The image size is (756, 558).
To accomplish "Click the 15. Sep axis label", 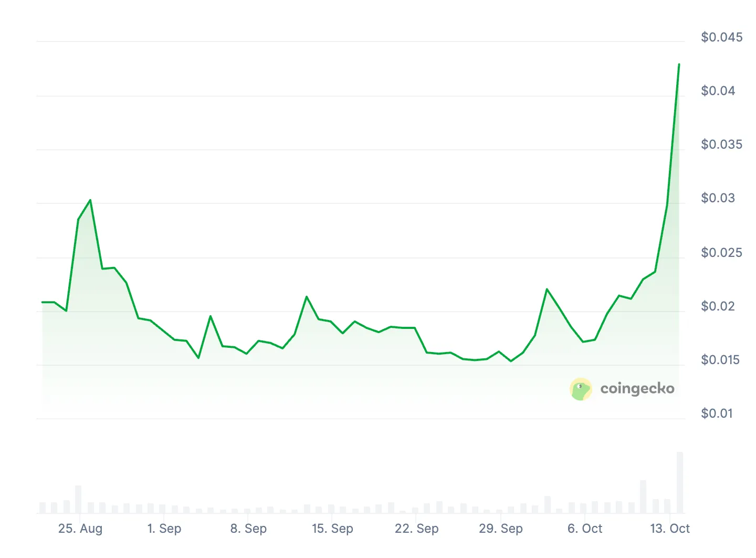I will 332,529.
